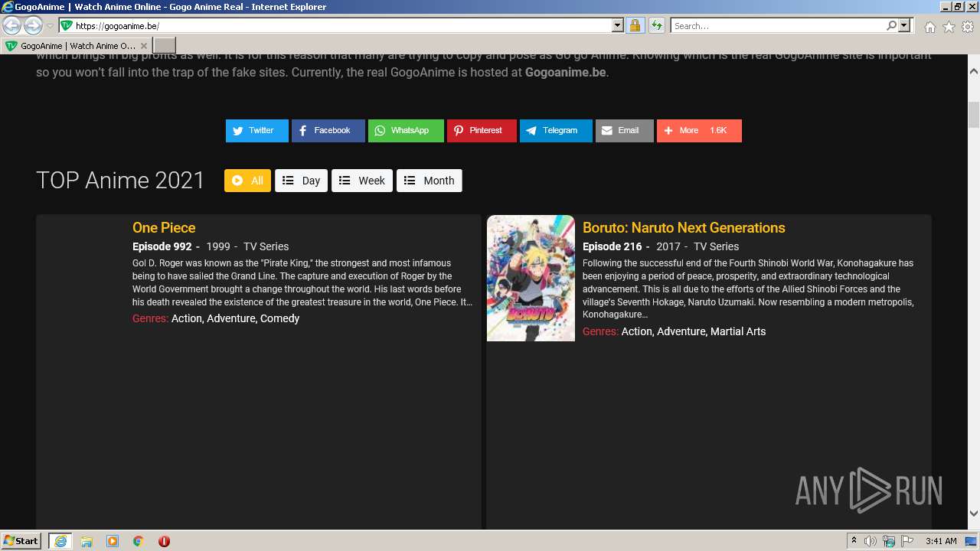Click the page scroll down arrow

click(974, 514)
